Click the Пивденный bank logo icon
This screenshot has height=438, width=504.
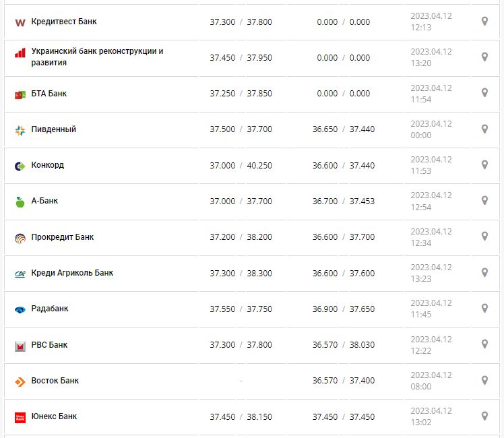point(20,130)
